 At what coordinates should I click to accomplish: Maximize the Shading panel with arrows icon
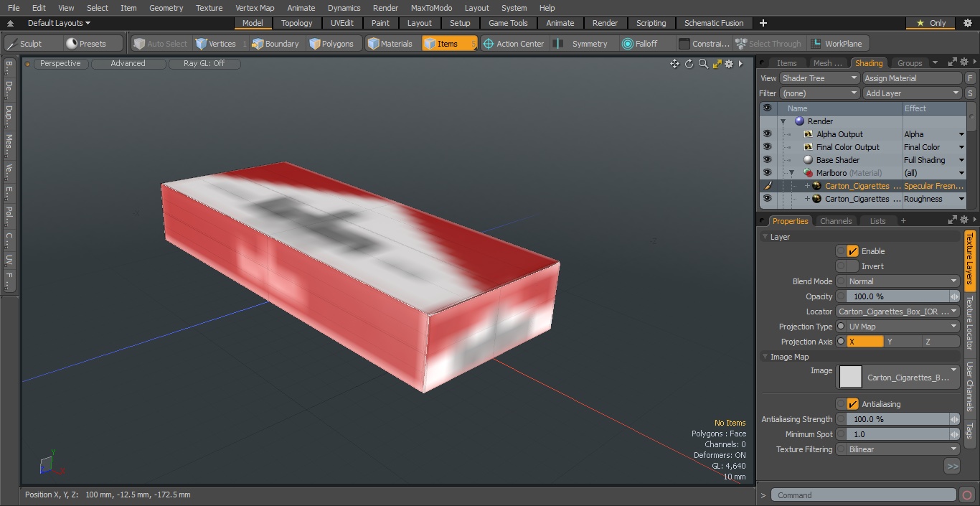[952, 62]
